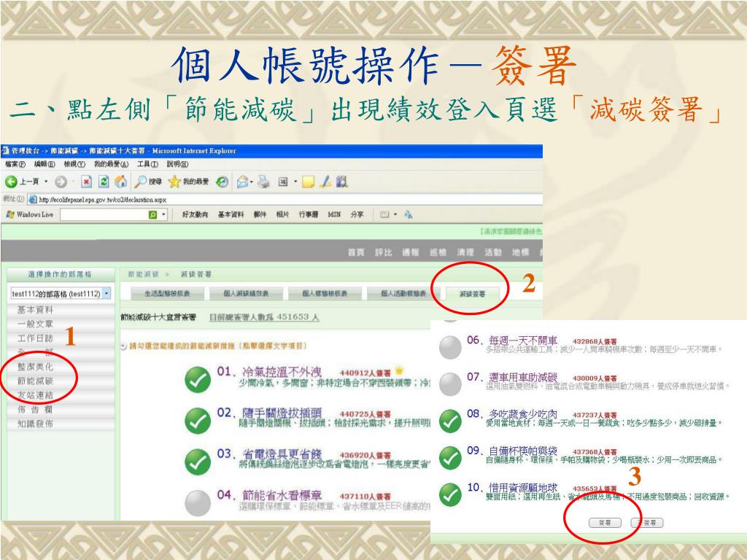This screenshot has width=747, height=560.
Task: Open 工作日誌 in the left sidebar
Action: [x=35, y=338]
